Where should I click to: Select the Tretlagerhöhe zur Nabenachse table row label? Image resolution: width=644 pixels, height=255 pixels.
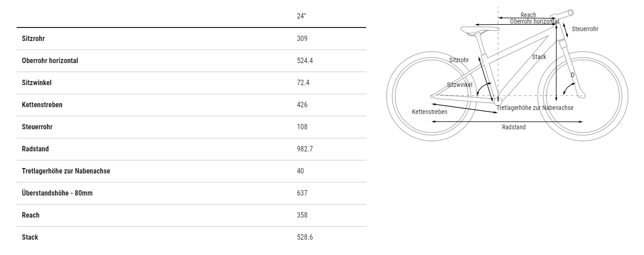[66, 171]
